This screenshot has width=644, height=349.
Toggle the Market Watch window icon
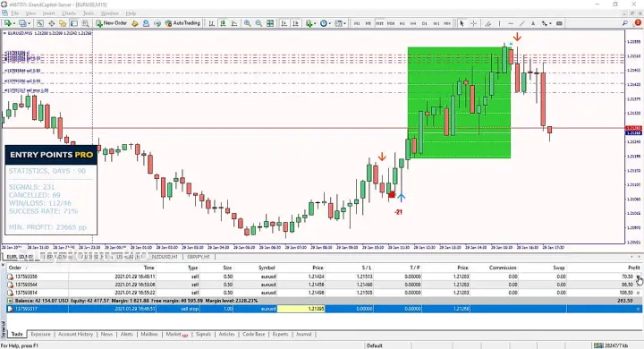(x=40, y=23)
